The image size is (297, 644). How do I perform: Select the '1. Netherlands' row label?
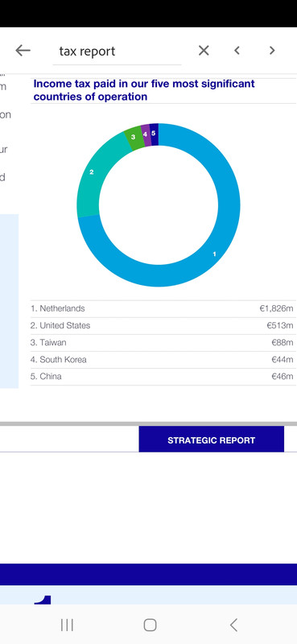(57, 308)
